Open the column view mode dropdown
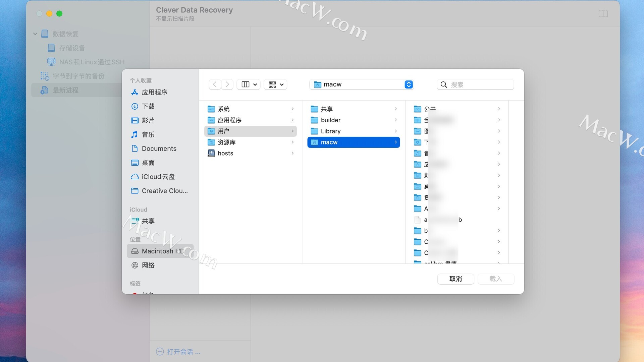The image size is (644, 362). (249, 84)
